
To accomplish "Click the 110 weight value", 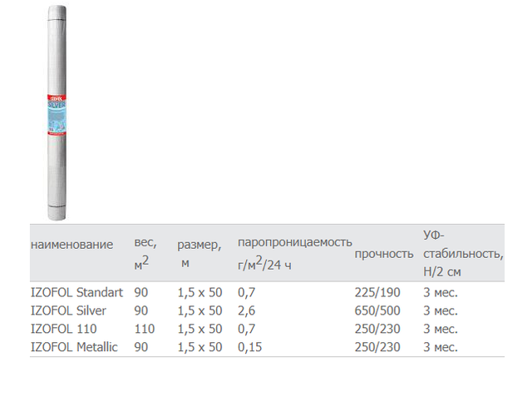I will click(145, 329).
